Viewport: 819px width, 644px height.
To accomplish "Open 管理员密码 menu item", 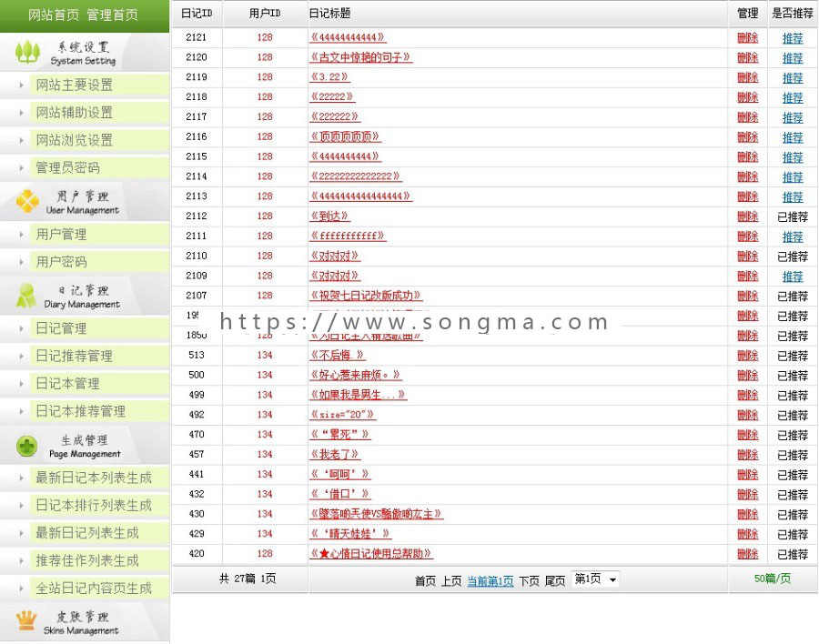I will pos(68,167).
